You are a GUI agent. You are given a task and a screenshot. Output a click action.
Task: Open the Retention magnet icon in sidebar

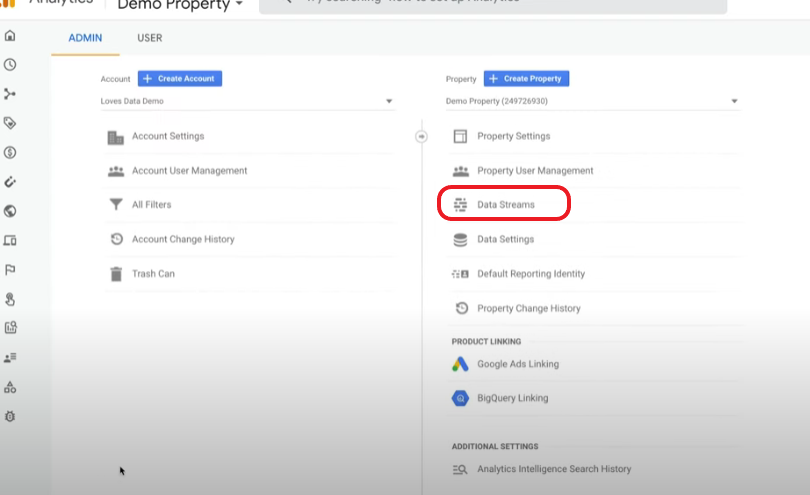click(x=10, y=182)
